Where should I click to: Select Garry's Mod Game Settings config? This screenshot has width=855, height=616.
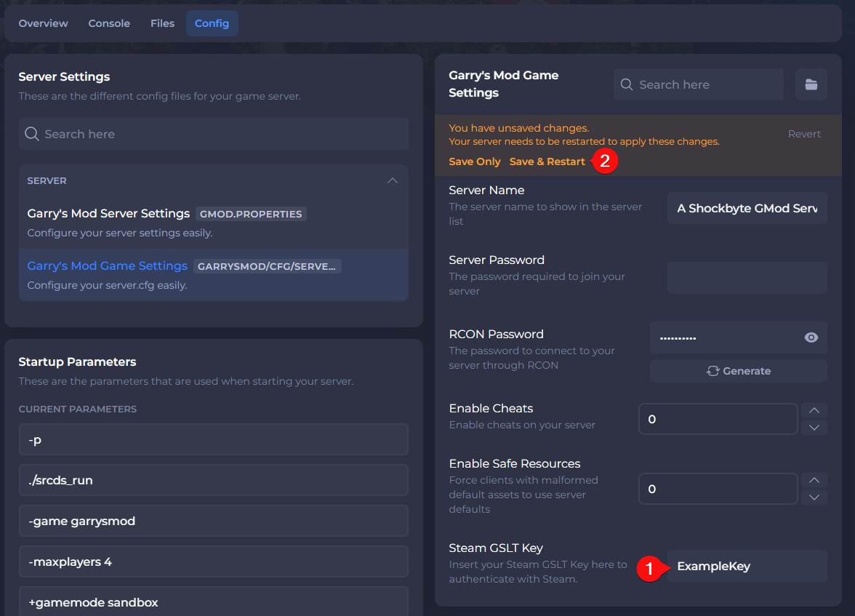tap(107, 266)
